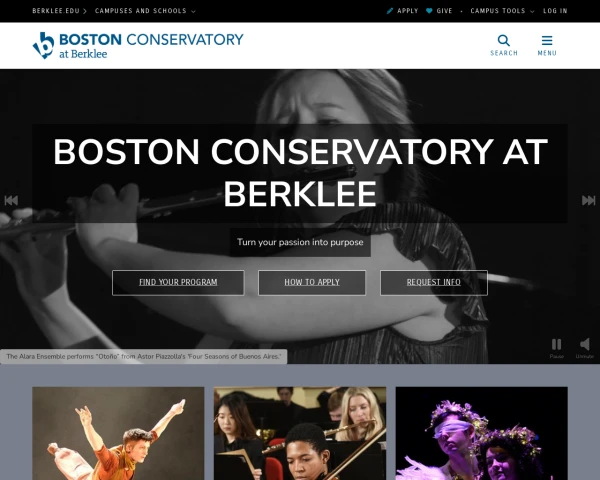Open the dancer photo thumbnail
Image resolution: width=600 pixels, height=480 pixels.
pyautogui.click(x=118, y=433)
